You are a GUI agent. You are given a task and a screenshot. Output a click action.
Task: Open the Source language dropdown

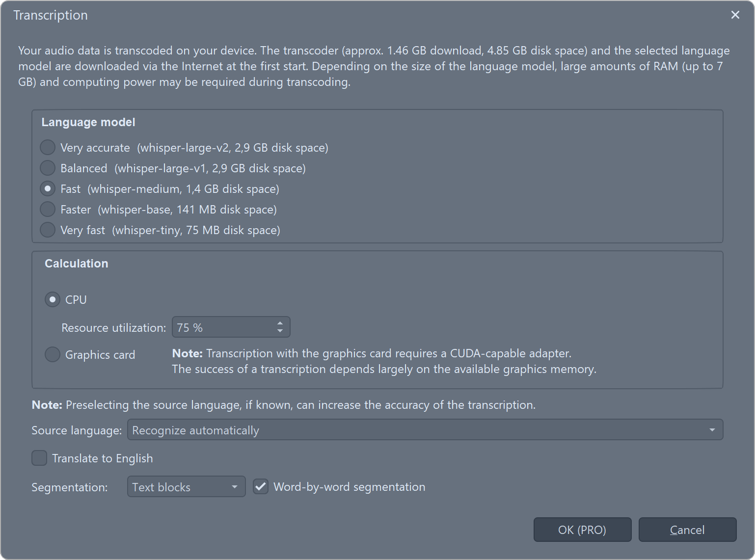point(417,430)
